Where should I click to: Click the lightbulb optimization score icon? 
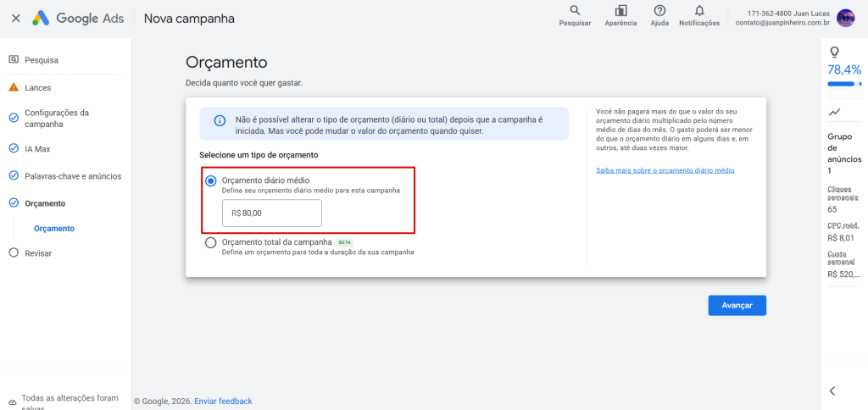click(834, 52)
